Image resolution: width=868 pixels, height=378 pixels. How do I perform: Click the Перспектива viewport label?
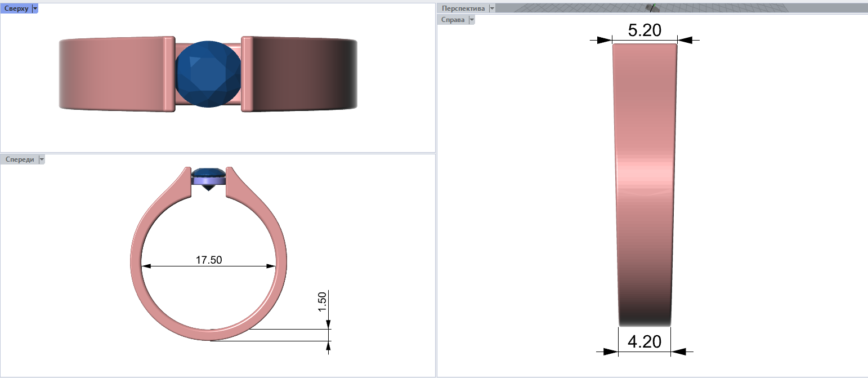pyautogui.click(x=463, y=8)
